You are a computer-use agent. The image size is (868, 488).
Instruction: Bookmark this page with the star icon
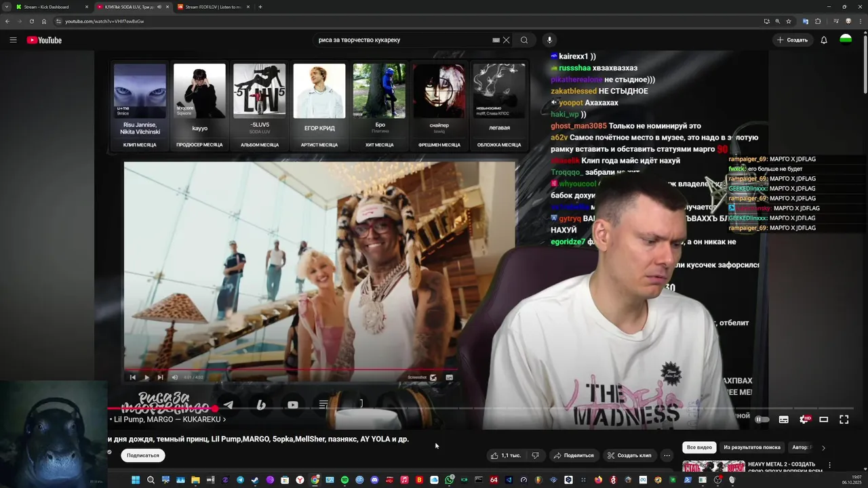tap(789, 21)
